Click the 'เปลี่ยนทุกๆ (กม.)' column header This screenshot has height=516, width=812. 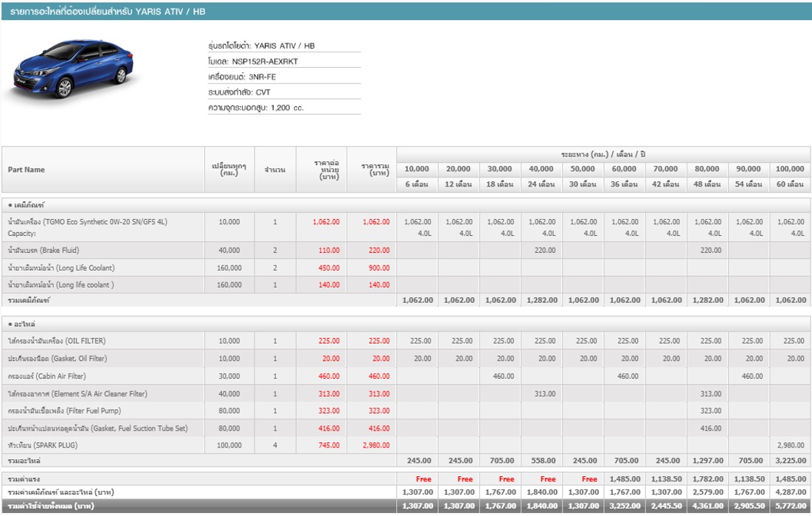pos(229,170)
